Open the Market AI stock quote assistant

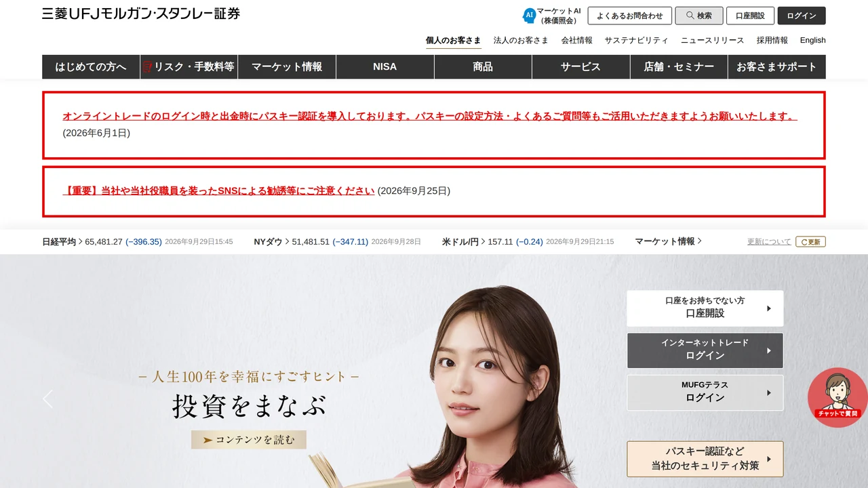point(552,16)
